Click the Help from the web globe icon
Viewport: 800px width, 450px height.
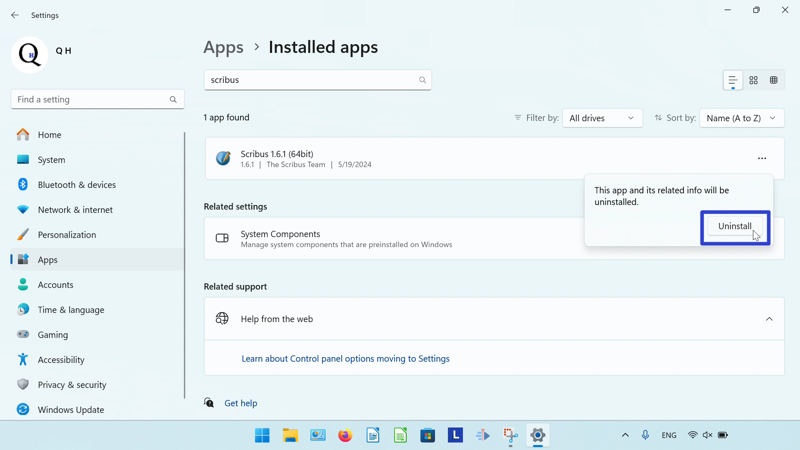pos(222,318)
